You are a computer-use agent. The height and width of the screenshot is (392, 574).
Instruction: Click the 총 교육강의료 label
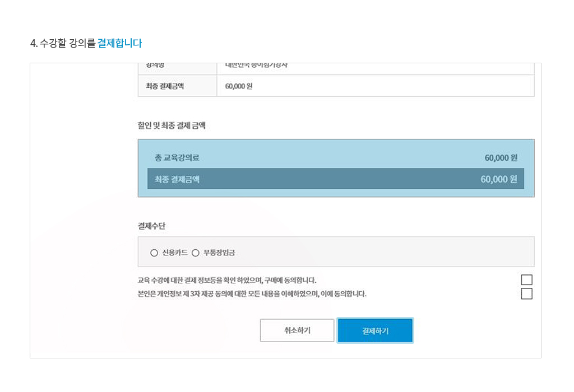(x=177, y=158)
